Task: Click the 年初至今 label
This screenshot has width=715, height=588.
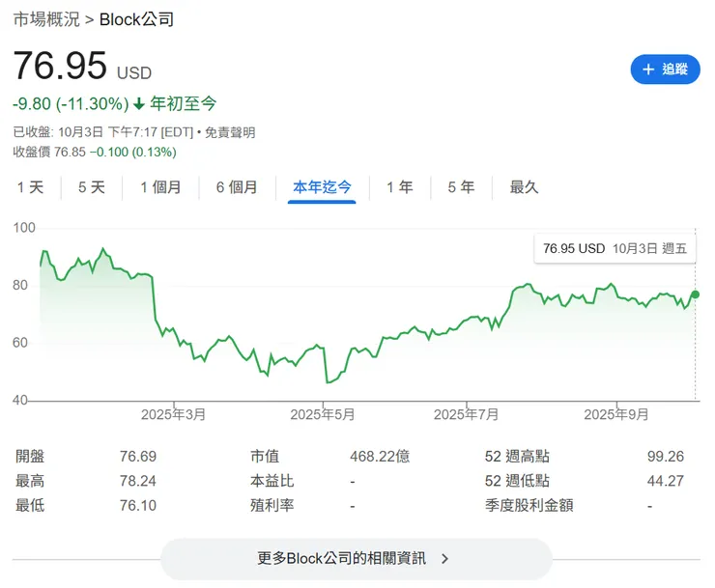Action: coord(184,104)
